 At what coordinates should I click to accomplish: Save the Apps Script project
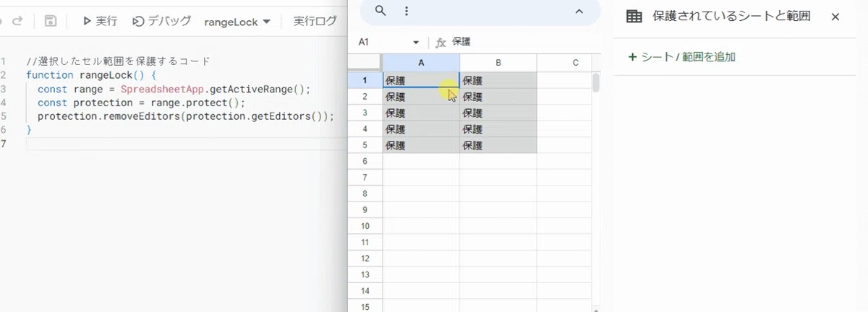(x=51, y=21)
